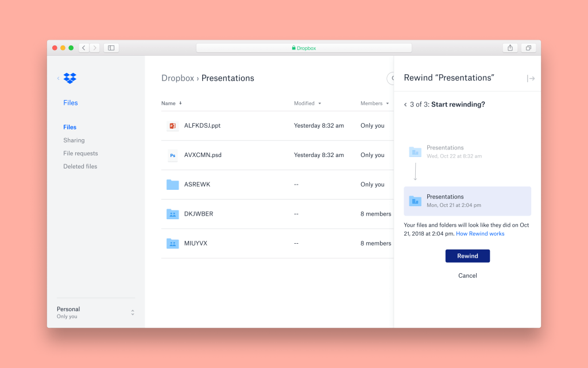The image size is (588, 368).
Task: Go back to previous rewind step
Action: (x=405, y=105)
